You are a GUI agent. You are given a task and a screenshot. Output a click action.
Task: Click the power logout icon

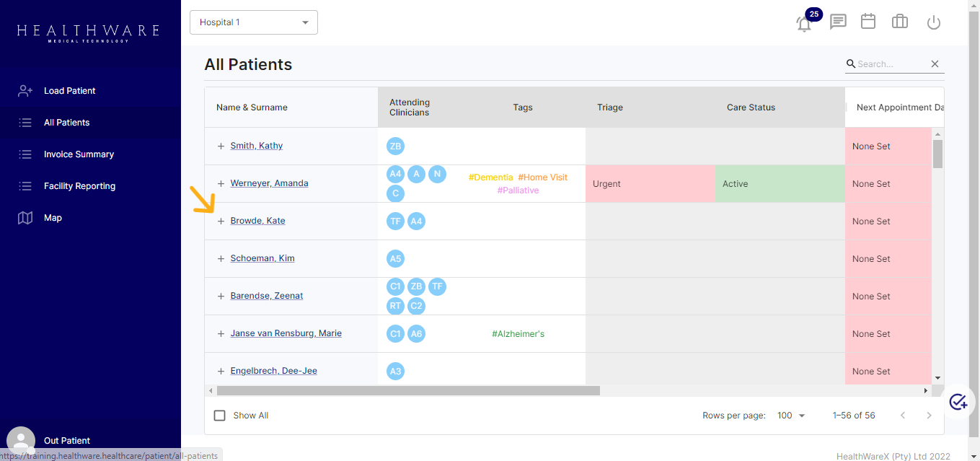point(934,22)
